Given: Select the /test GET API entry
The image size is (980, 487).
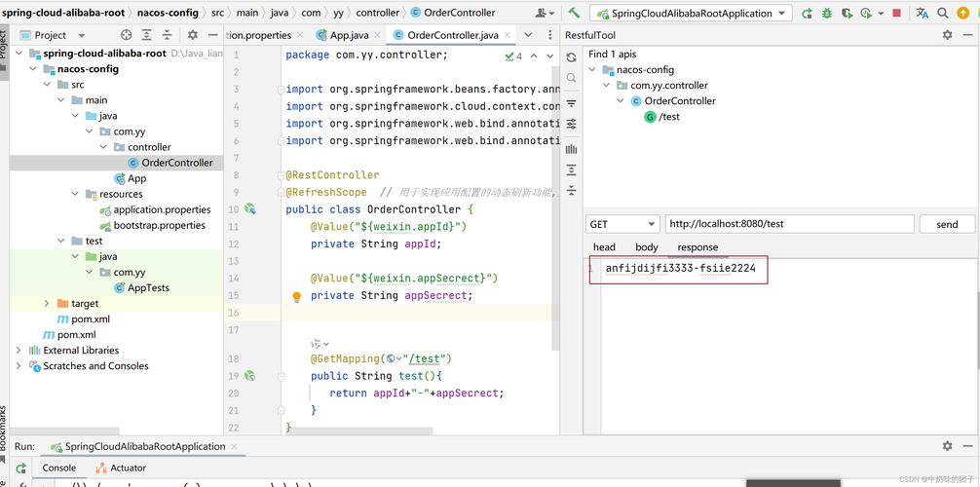Looking at the screenshot, I should point(662,117).
